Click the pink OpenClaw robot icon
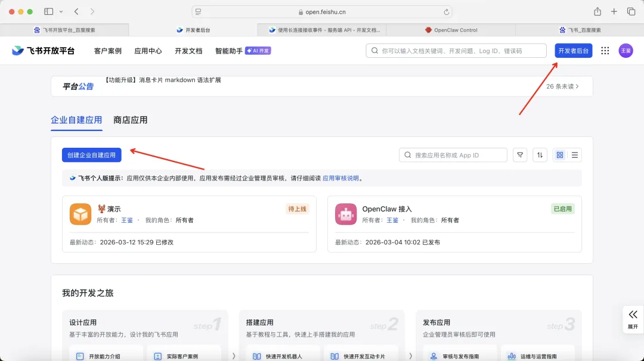 pos(346,214)
